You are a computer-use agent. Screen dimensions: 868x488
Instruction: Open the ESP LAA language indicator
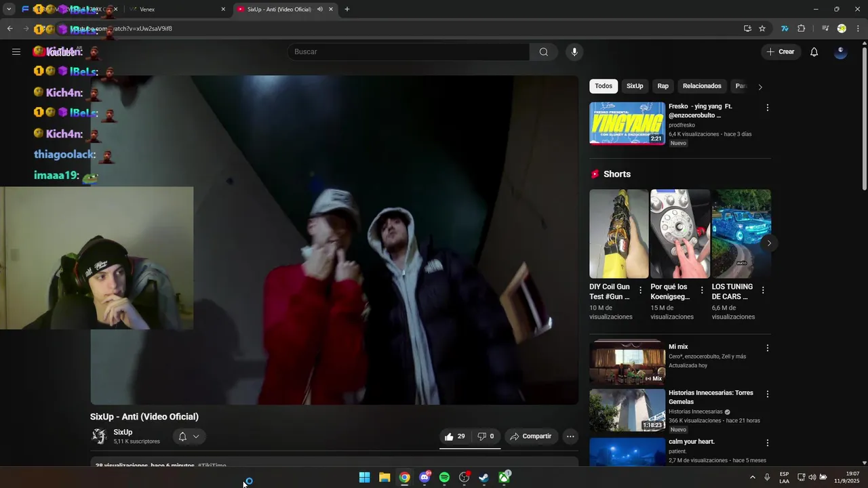coord(784,477)
